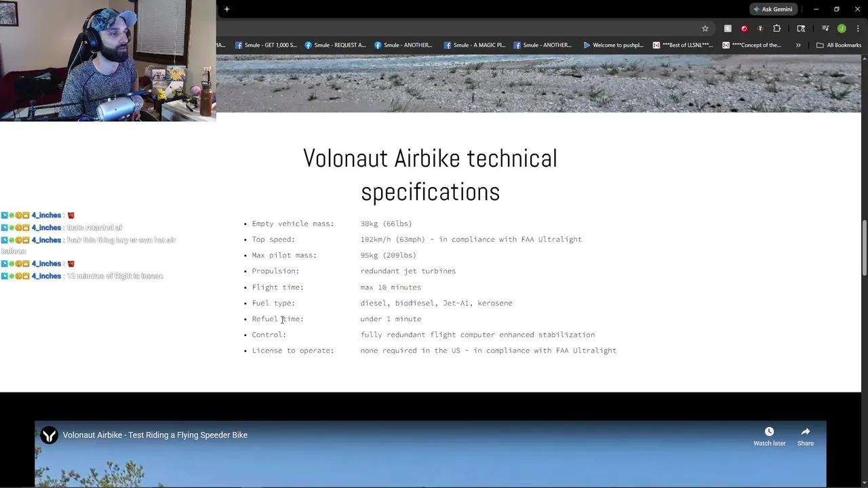
Task: Open the Extensions puzzle-piece menu
Action: coord(777,28)
